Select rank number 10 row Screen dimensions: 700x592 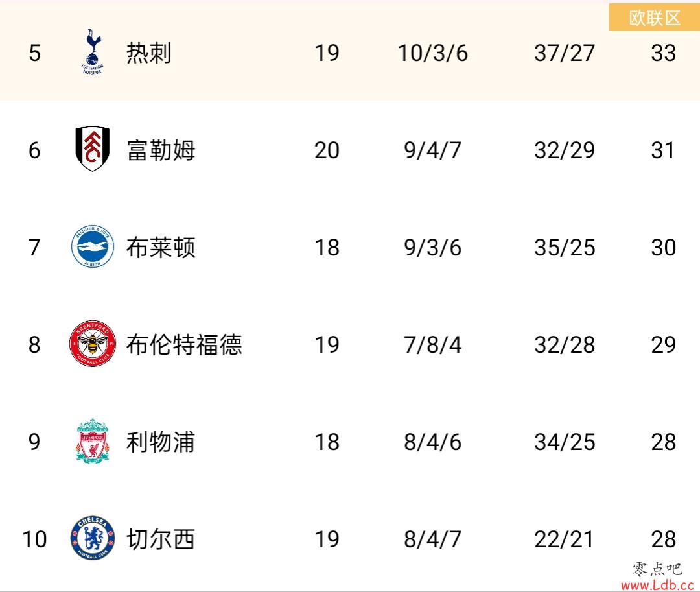[350, 539]
